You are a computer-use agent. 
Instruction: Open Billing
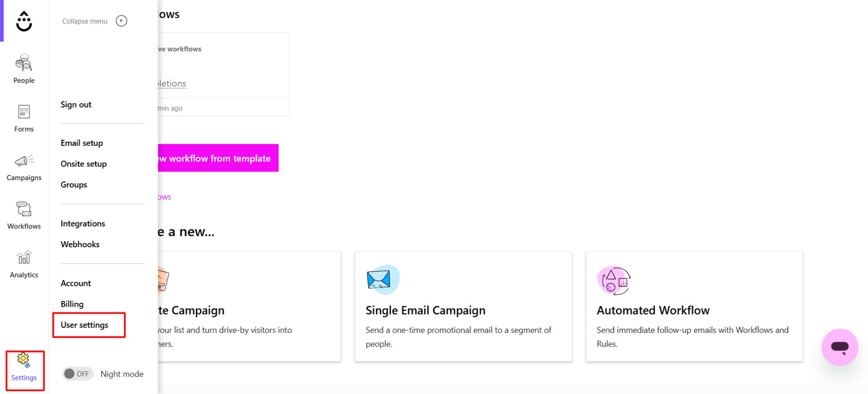tap(72, 304)
